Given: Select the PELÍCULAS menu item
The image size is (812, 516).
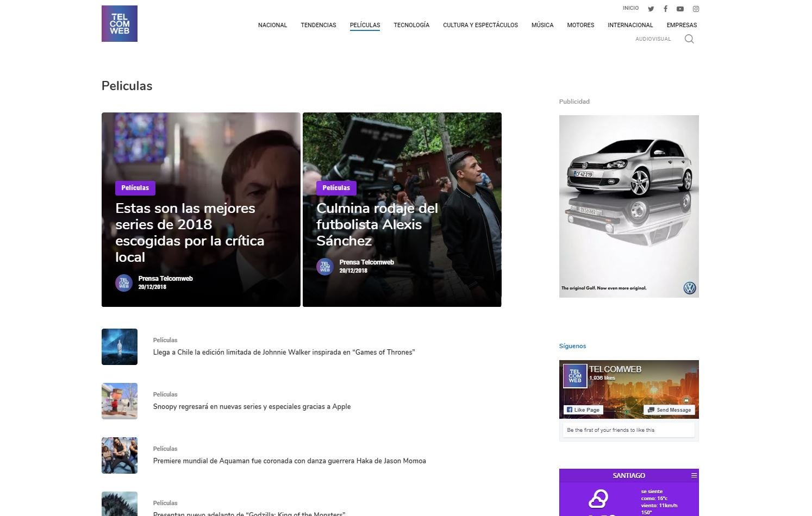Looking at the screenshot, I should pos(365,25).
